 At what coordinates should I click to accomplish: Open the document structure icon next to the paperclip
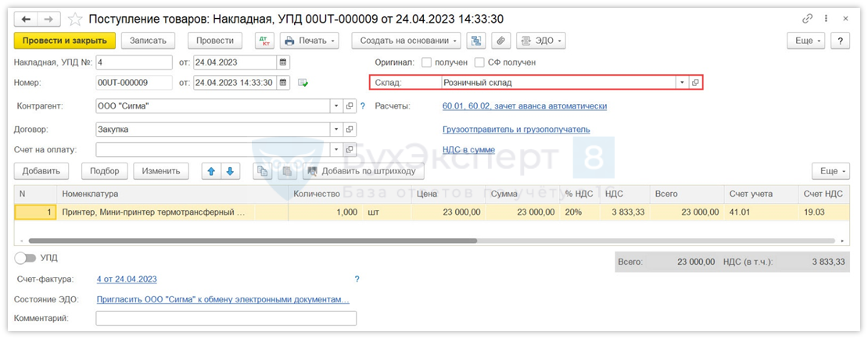pos(475,41)
